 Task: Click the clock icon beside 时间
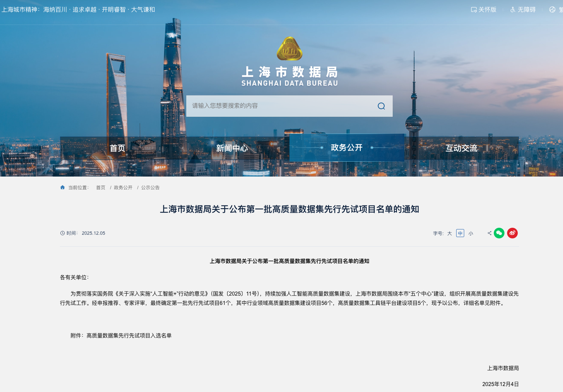62,233
